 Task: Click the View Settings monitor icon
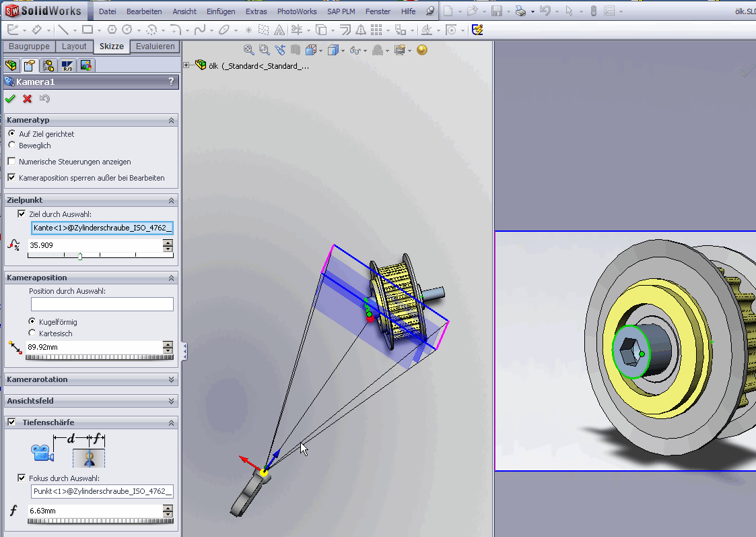[399, 50]
